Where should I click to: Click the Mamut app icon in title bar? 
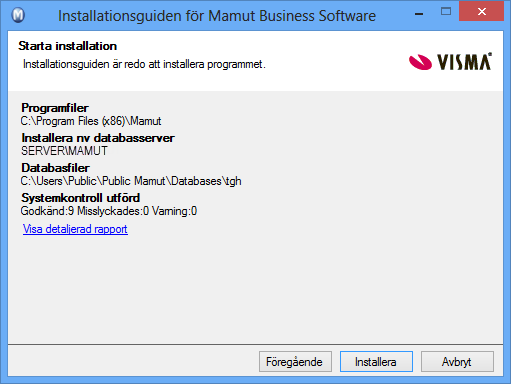point(18,15)
